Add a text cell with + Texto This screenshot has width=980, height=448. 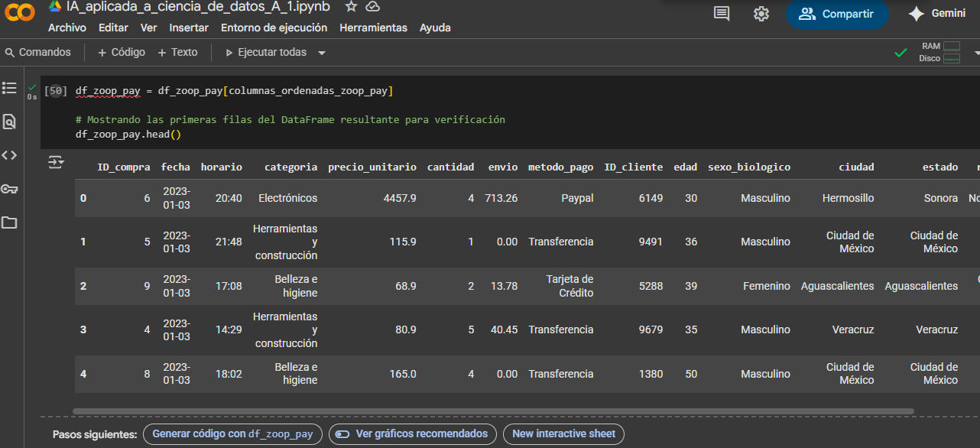click(177, 52)
